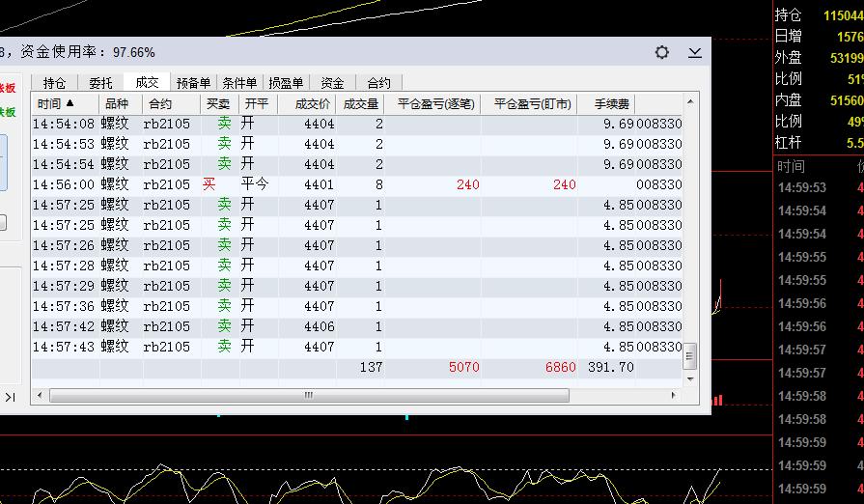This screenshot has width=864, height=504.
Task: Click the horizontal scroll-left arrow
Action: pyautogui.click(x=40, y=395)
